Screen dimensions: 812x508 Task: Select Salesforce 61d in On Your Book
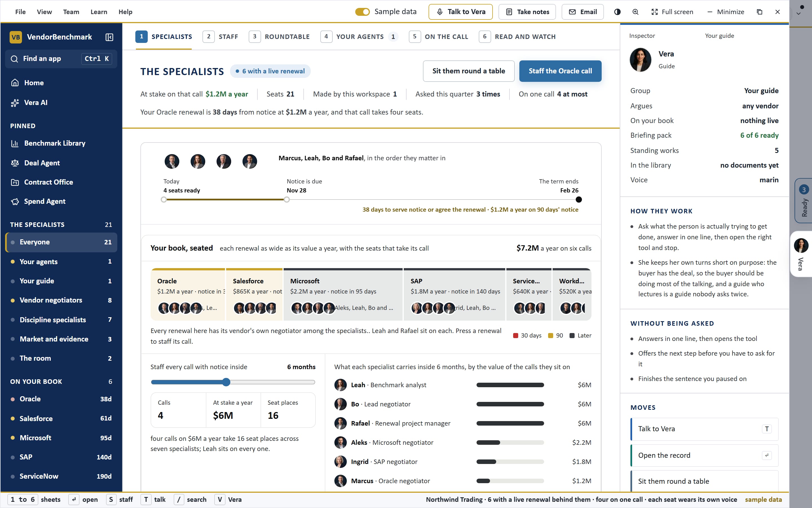[x=61, y=418]
